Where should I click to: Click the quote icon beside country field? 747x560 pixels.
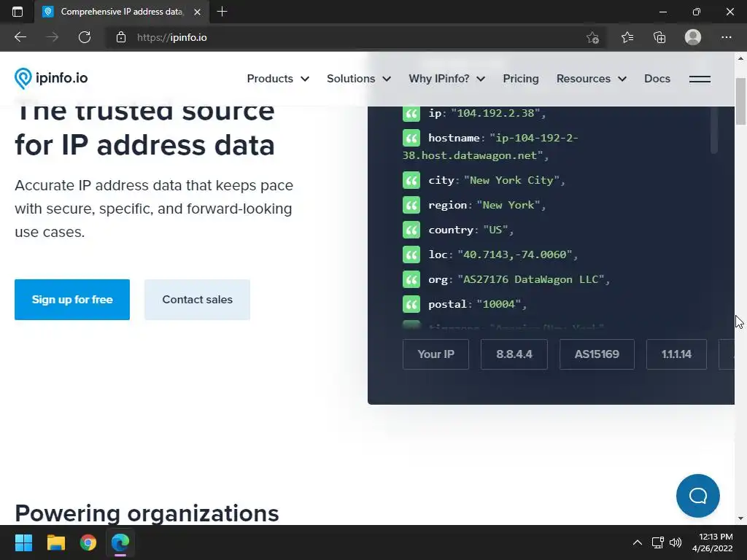[411, 230]
